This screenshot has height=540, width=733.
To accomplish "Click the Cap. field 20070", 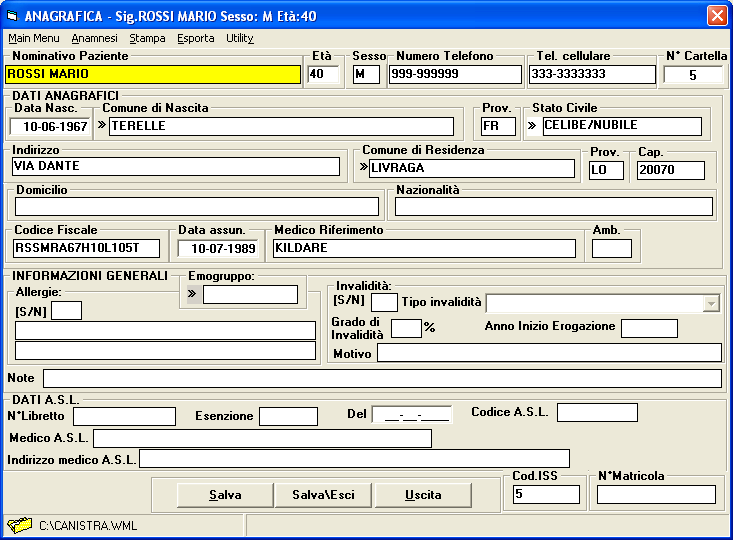I will point(671,170).
